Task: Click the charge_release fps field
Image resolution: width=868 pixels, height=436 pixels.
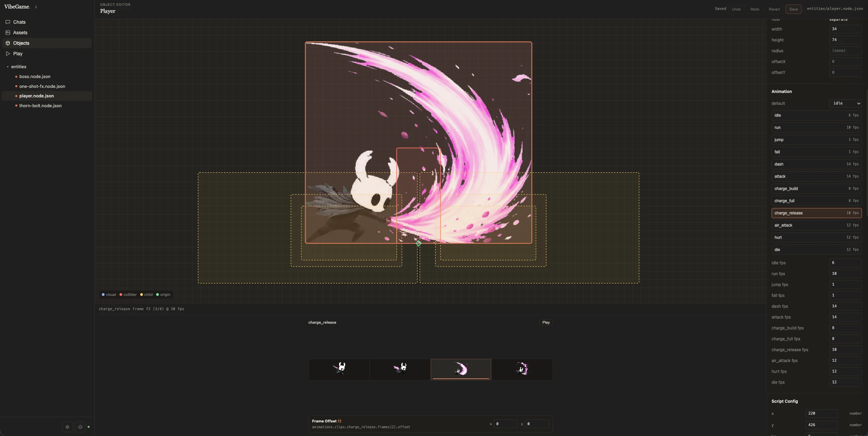Action: tap(845, 350)
